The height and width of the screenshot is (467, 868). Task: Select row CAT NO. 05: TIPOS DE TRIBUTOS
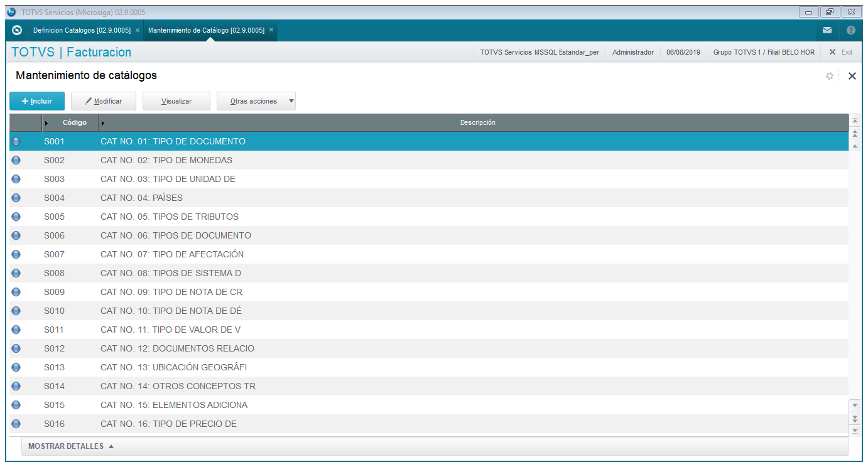click(x=429, y=217)
